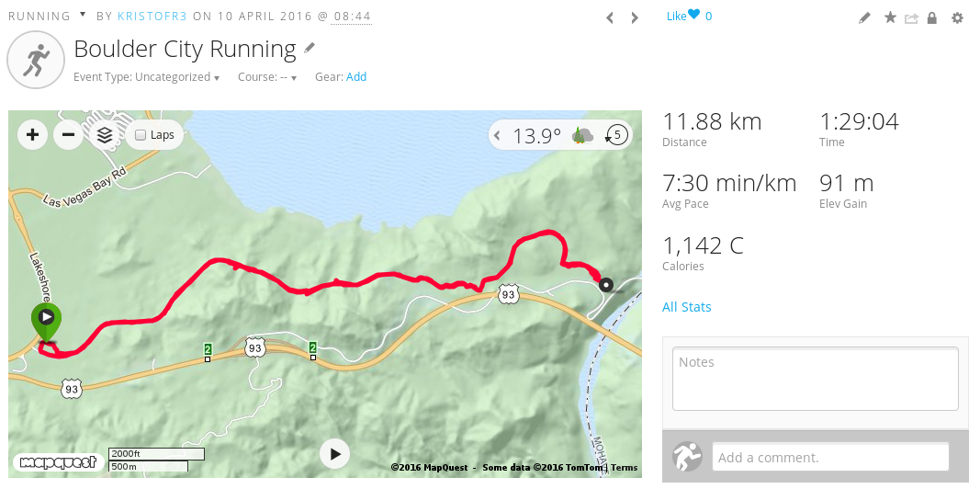Change privacy with the lock icon
This screenshot has height=489, width=980.
point(932,17)
